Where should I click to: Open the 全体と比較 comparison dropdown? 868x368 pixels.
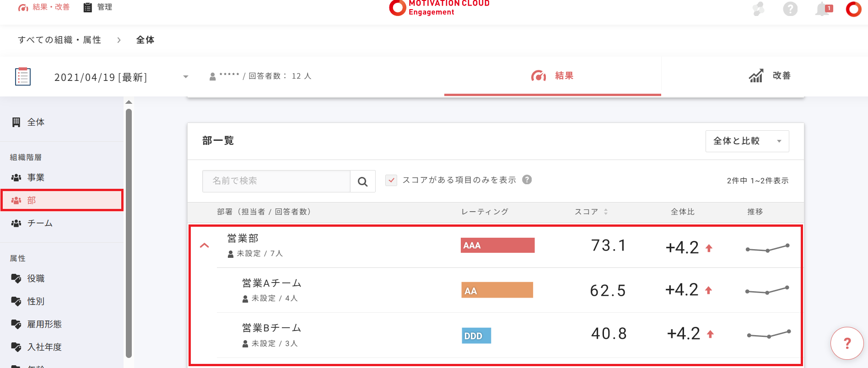pos(747,141)
